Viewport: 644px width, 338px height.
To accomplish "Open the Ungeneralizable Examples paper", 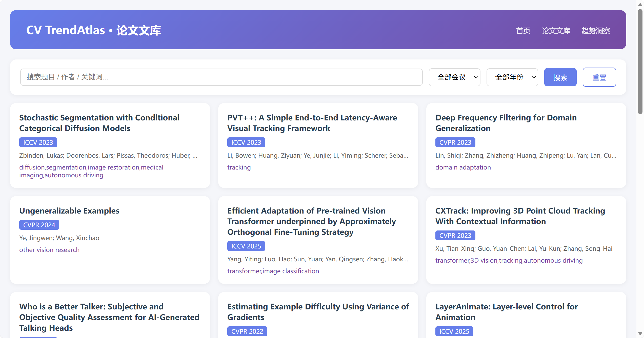I will click(69, 211).
